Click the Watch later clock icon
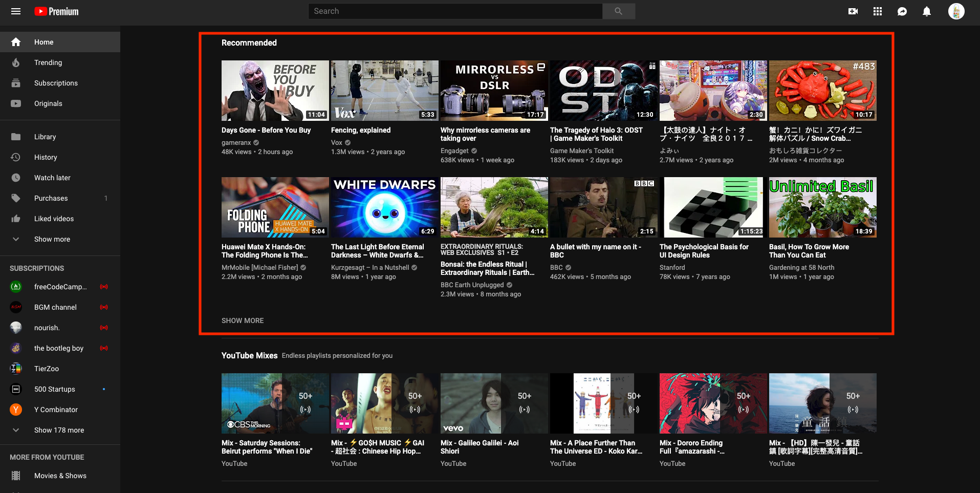The image size is (980, 493). pos(16,178)
